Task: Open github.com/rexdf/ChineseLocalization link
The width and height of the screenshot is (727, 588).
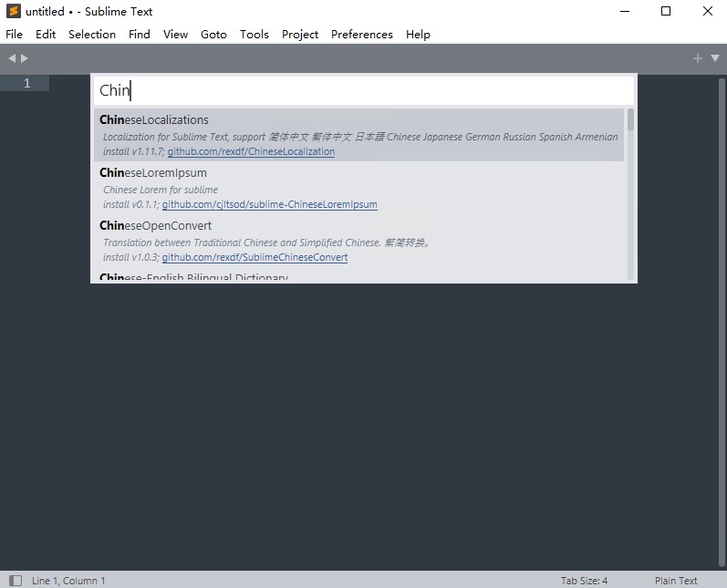Action: click(x=251, y=151)
